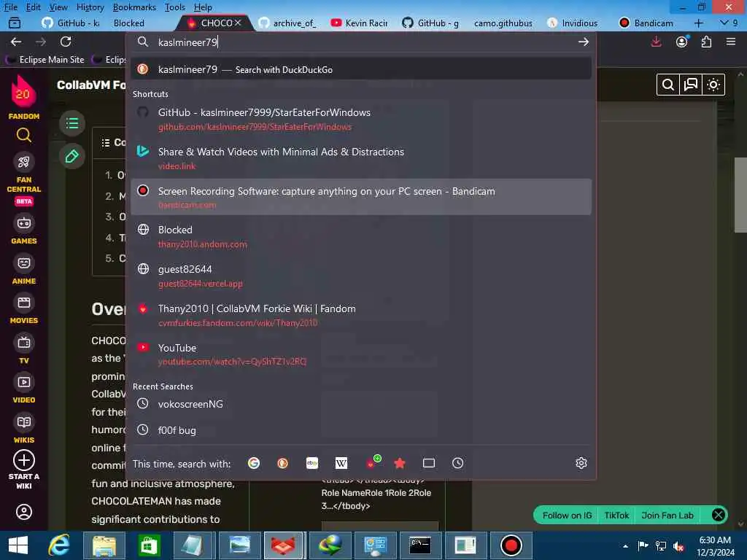Open a new tab with plus button
The height and width of the screenshot is (560, 747).
tap(698, 23)
